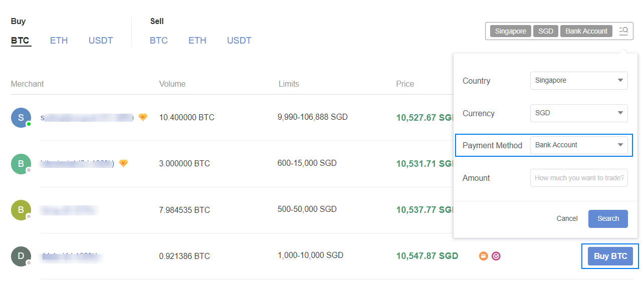Screen dimensions: 644x282
Task: Click the purple verified checkmark payment icon
Action: (496, 256)
